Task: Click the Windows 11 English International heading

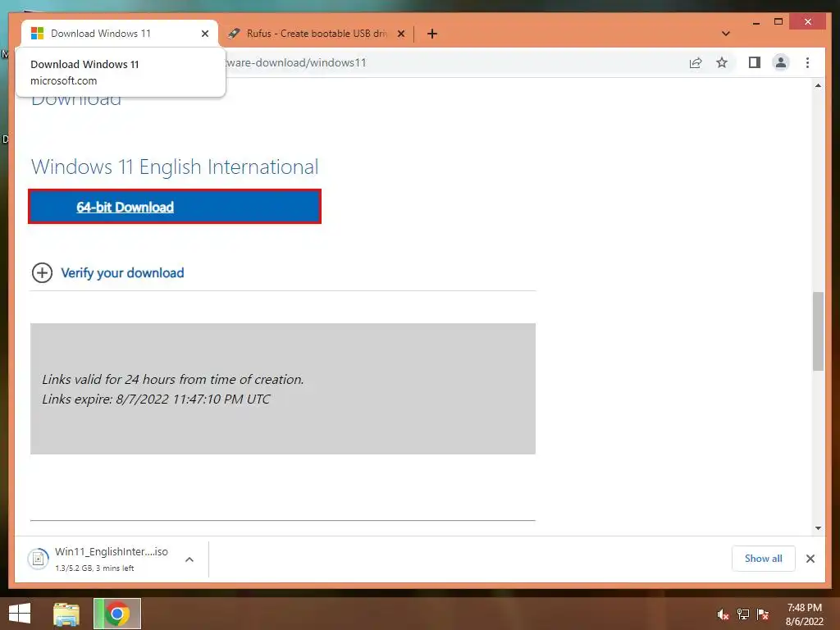Action: tap(175, 167)
